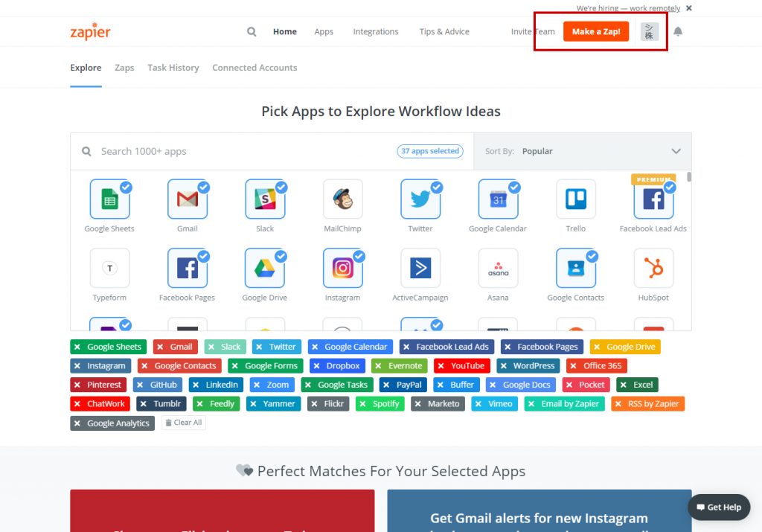
Task: Switch to the Task History tab
Action: [173, 68]
